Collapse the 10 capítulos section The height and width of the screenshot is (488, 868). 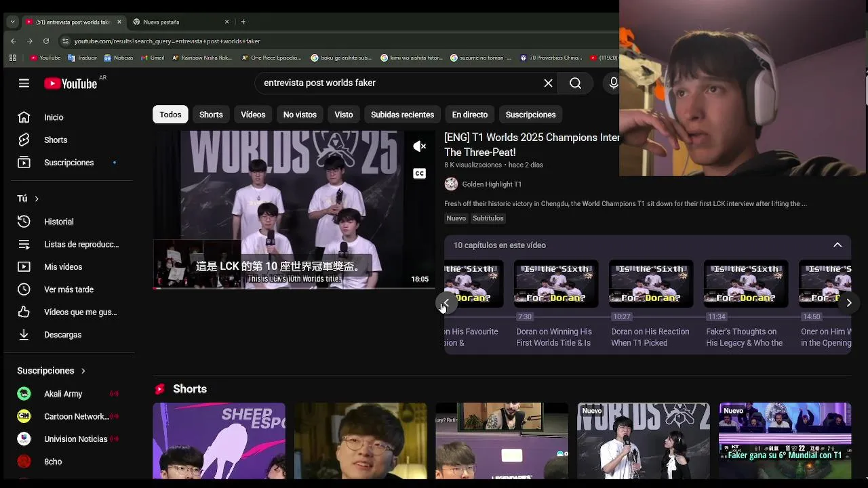tap(837, 245)
